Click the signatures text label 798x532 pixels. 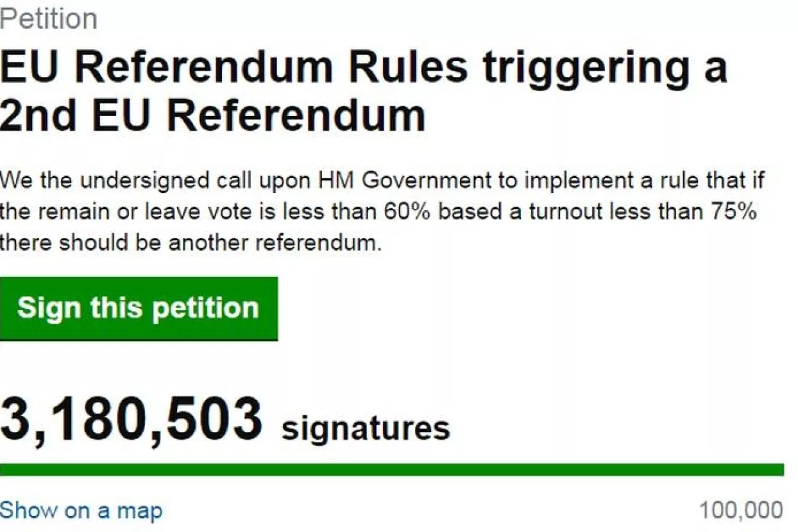coord(366,425)
